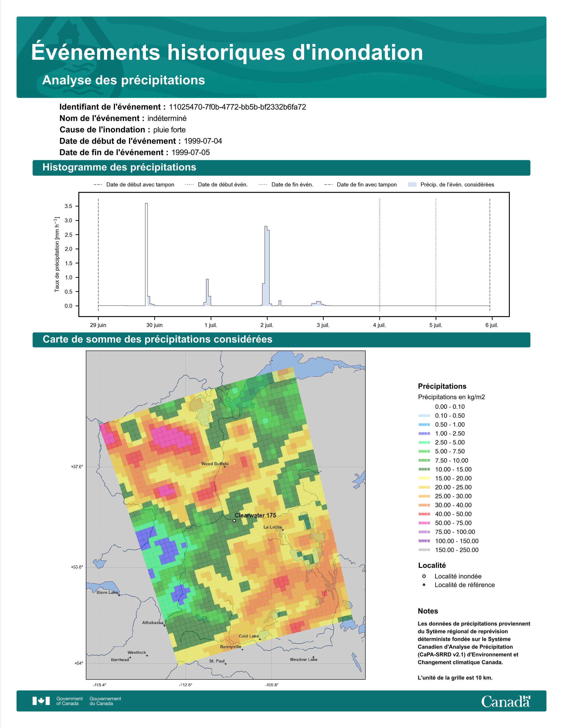Click the Date de début évén. legend entry
The image size is (563, 728).
tap(216, 185)
